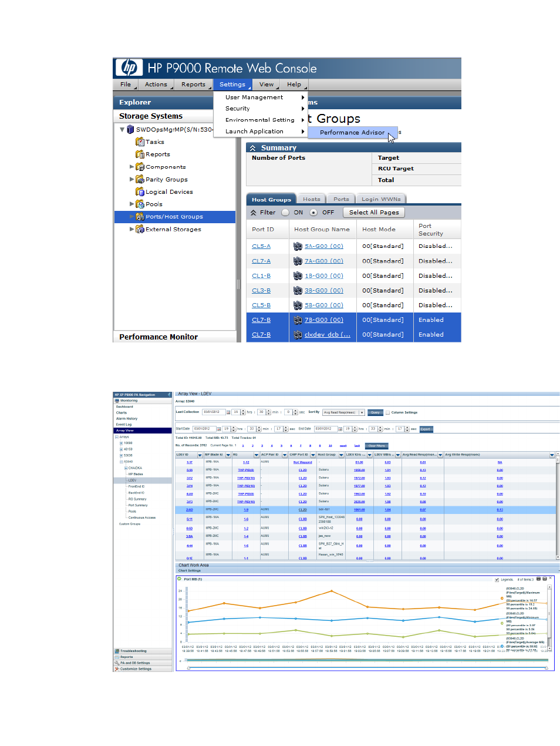Collapse the SWDOpsMgrMP storage system tree

[x=122, y=129]
